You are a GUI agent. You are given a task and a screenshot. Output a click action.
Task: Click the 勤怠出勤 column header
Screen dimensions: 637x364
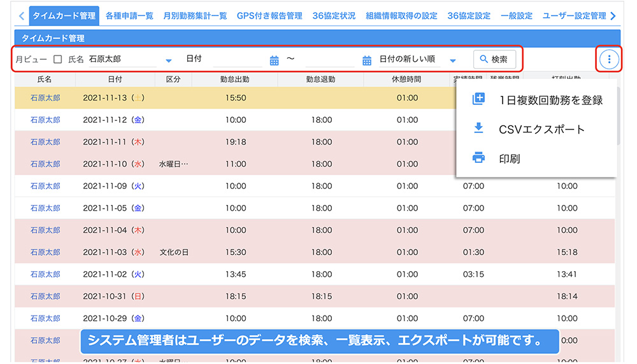[235, 79]
